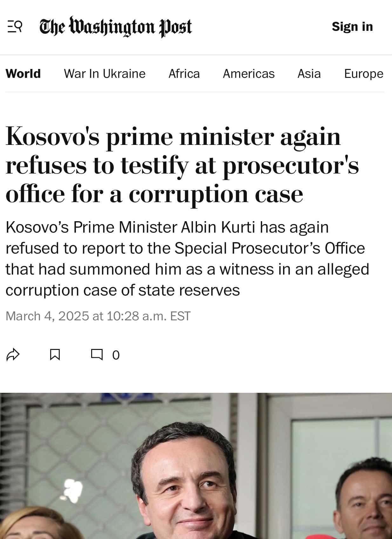Open comments via speech bubble icon
The image size is (392, 539).
(x=97, y=354)
